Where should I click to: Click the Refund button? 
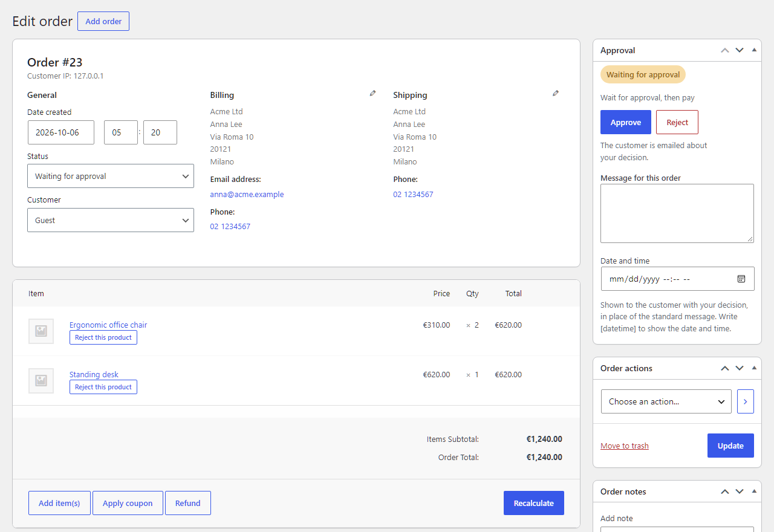pos(188,503)
